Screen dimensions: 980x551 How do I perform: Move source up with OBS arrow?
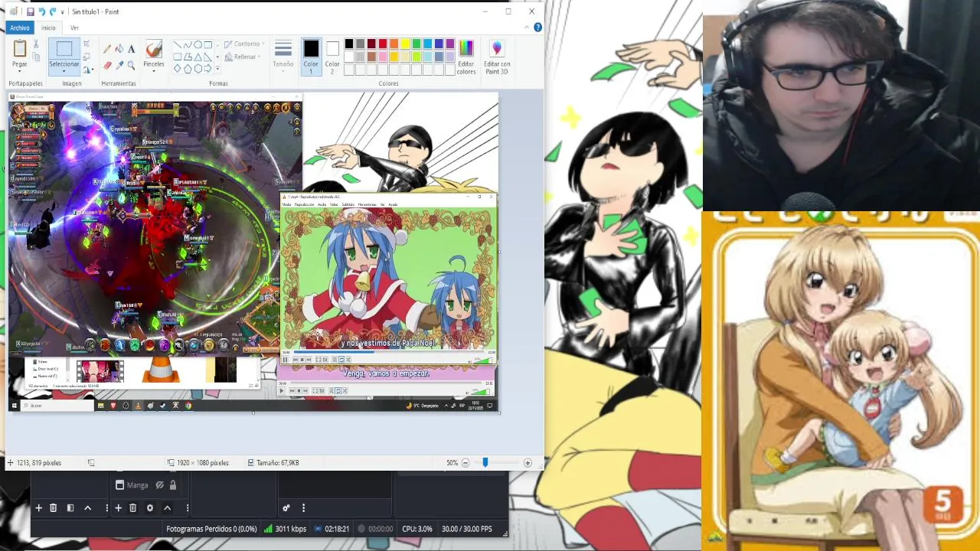pos(167,508)
